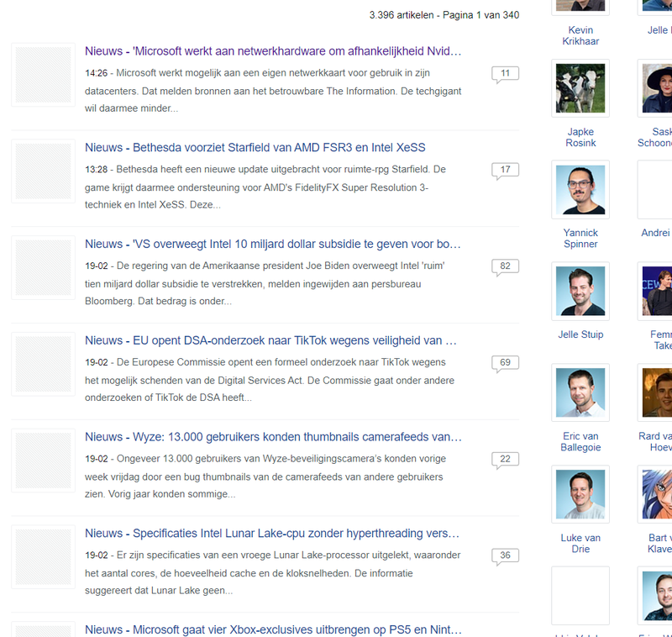The width and height of the screenshot is (672, 637).
Task: Open Kevin Krikhaar's author name link
Action: [580, 35]
